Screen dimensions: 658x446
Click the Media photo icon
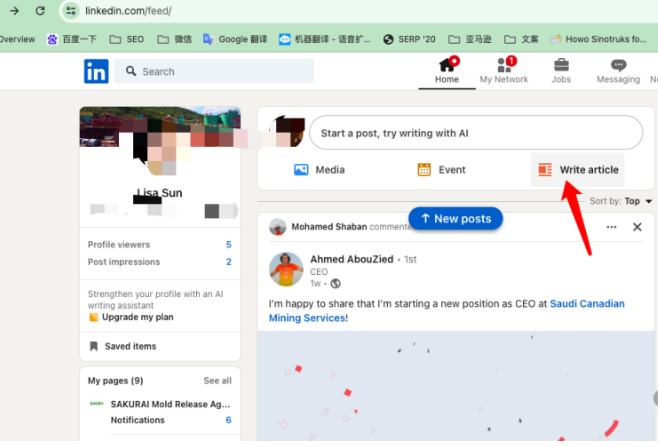[x=301, y=170]
